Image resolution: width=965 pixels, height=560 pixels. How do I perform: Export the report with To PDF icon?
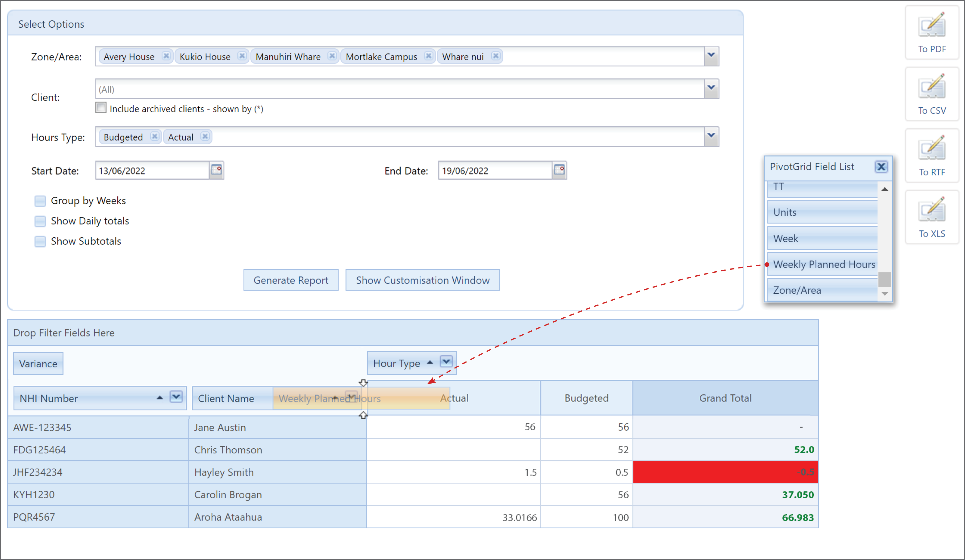coord(932,25)
